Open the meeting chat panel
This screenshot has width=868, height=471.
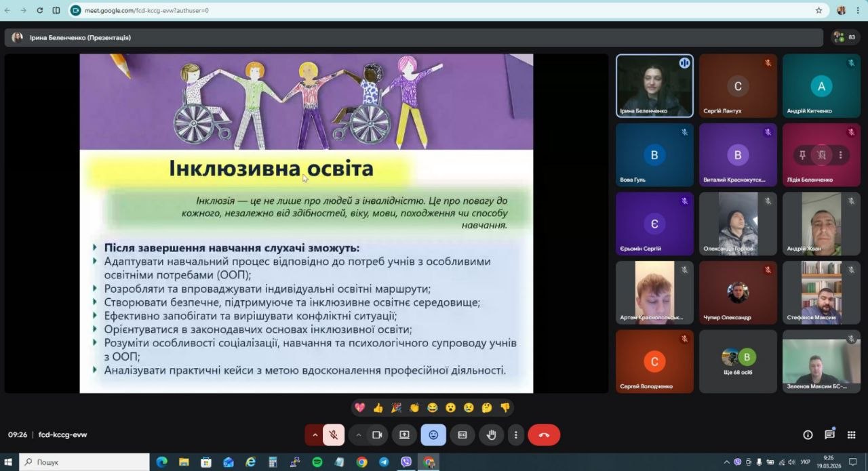(829, 435)
